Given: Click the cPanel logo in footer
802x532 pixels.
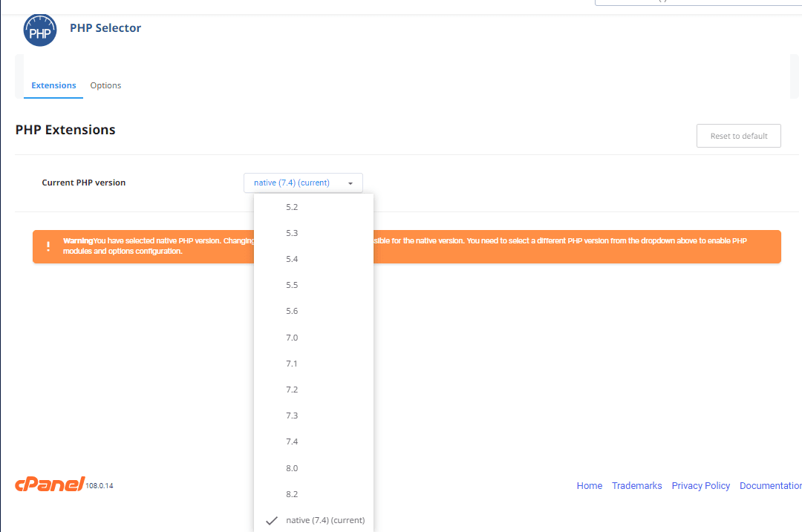Looking at the screenshot, I should 50,485.
